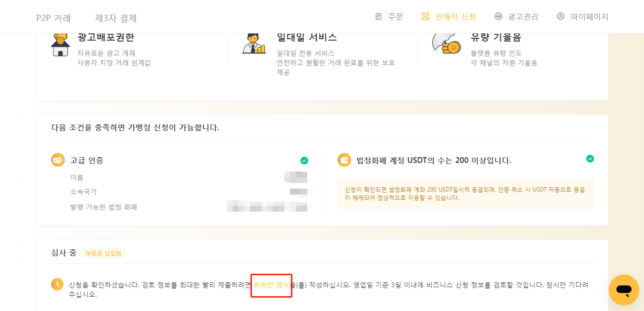This screenshot has height=311, width=644.
Task: Click the 보증금 납입됨 status badge
Action: pyautogui.click(x=104, y=253)
